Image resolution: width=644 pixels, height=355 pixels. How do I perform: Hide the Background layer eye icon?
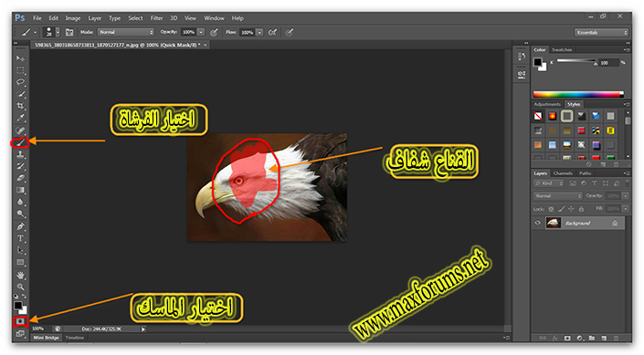[x=537, y=223]
